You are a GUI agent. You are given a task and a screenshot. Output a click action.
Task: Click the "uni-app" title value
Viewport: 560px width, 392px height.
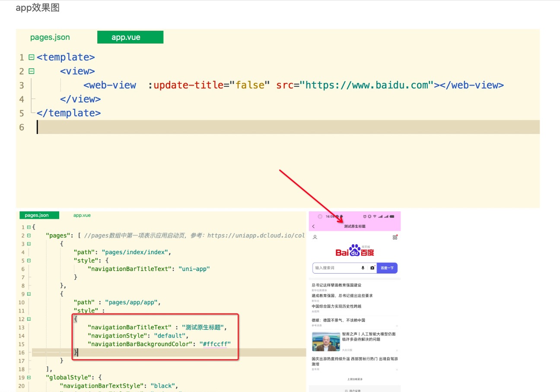point(194,269)
